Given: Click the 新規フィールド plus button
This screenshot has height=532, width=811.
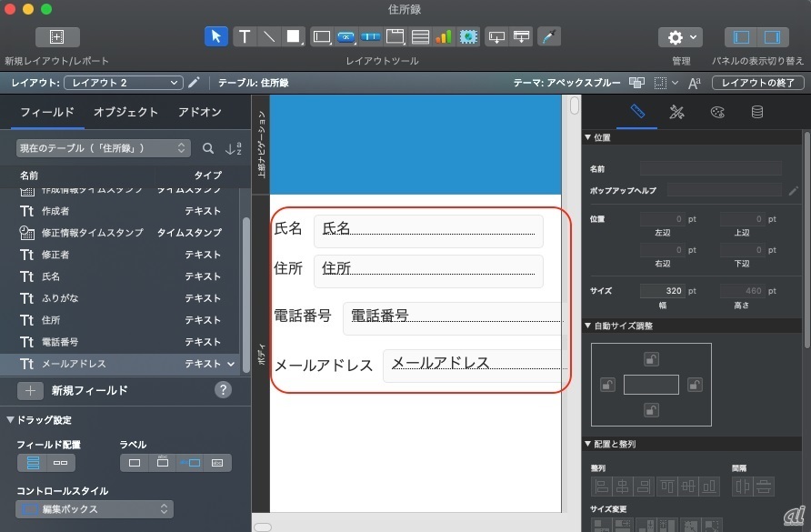Looking at the screenshot, I should click(x=31, y=390).
